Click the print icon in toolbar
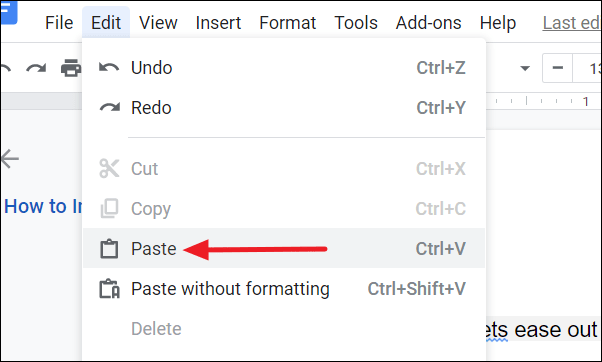The width and height of the screenshot is (602, 362). pyautogui.click(x=71, y=68)
